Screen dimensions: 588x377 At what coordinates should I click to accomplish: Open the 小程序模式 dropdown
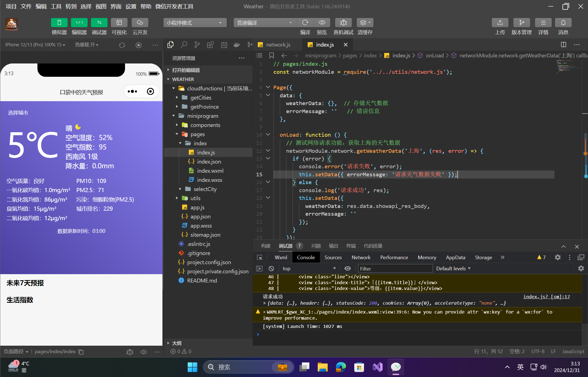[x=195, y=23]
